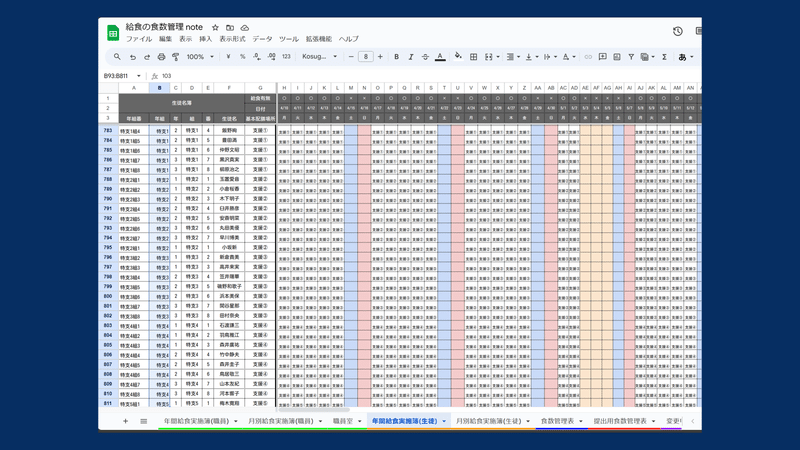Increase decimal places
The image size is (800, 450).
[x=271, y=57]
